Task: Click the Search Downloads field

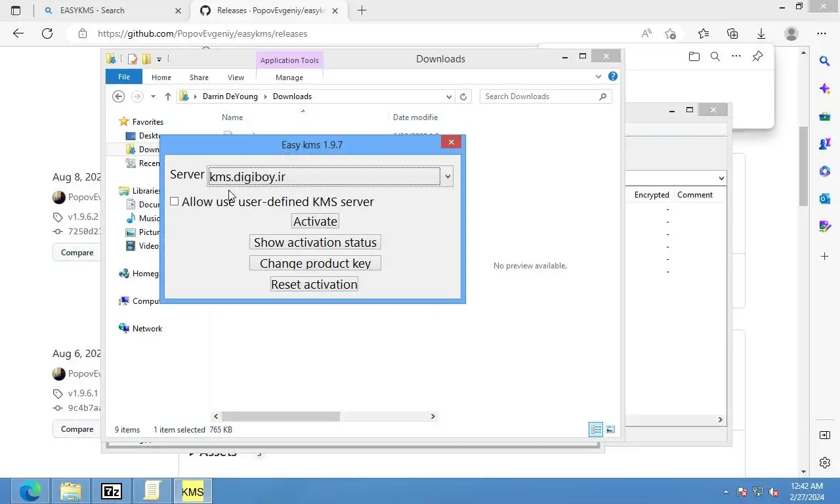Action: point(545,96)
